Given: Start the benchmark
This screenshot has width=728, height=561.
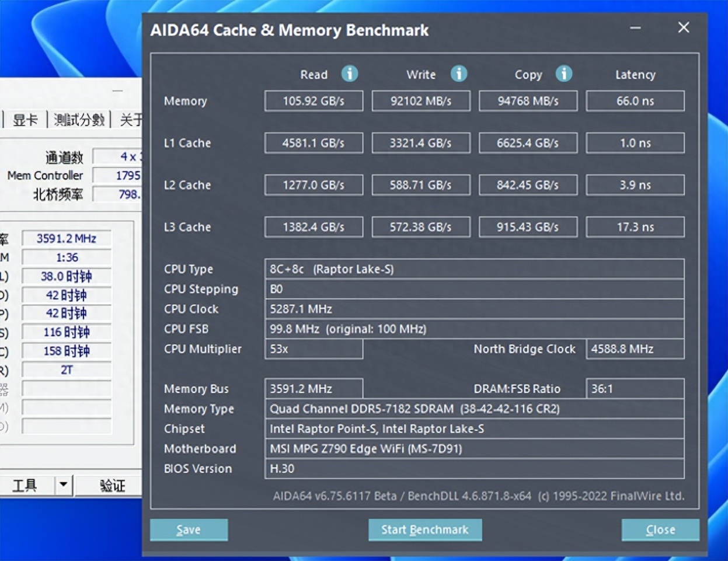Looking at the screenshot, I should [x=425, y=529].
